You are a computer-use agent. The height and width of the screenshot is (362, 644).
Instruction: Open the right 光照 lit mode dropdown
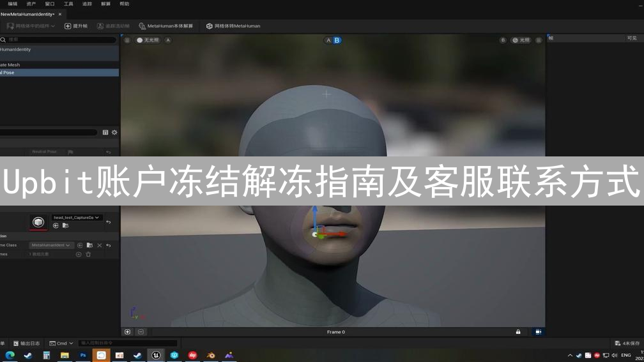point(521,40)
